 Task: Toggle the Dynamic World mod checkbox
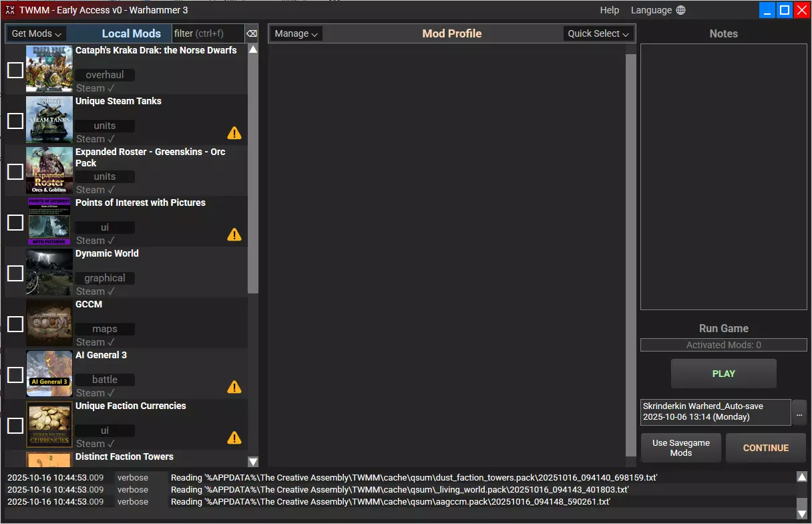pyautogui.click(x=15, y=273)
